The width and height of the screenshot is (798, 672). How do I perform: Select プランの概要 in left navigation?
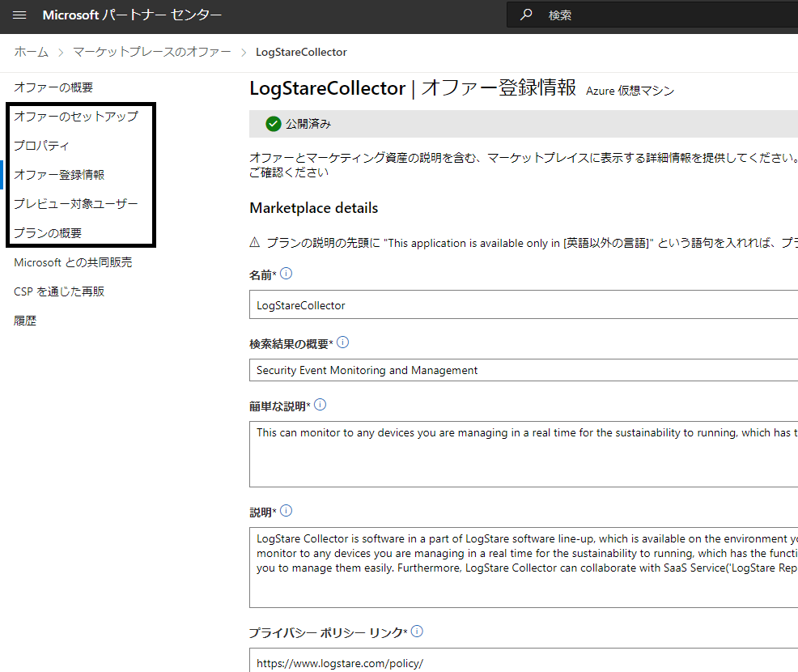(48, 233)
